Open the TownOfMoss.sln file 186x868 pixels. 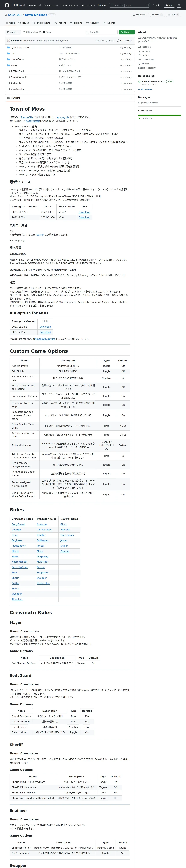19,77
